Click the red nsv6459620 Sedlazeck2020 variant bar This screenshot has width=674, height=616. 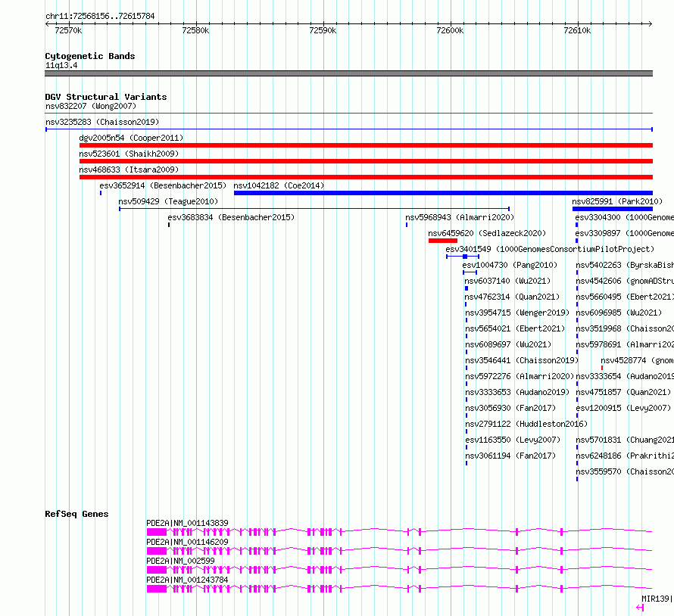[443, 241]
